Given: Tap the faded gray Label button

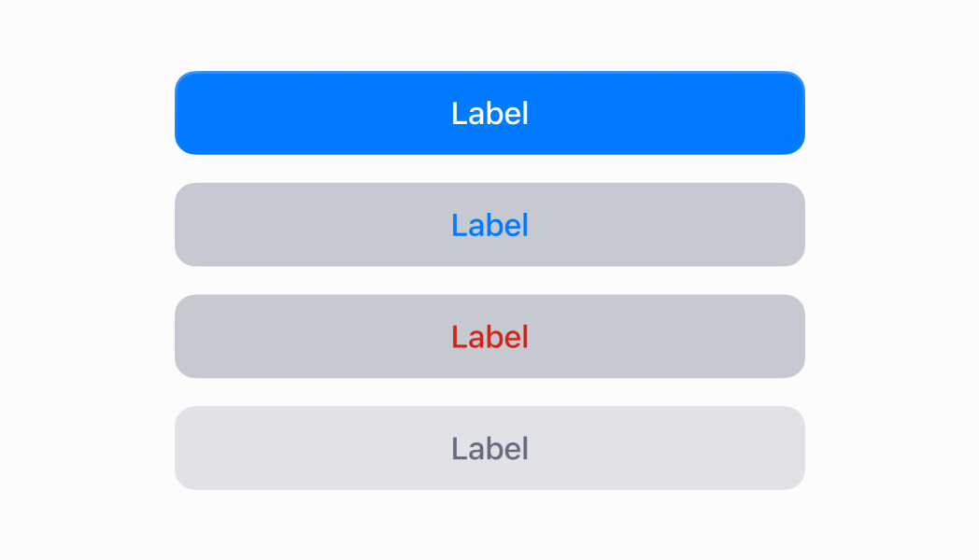Looking at the screenshot, I should point(489,448).
